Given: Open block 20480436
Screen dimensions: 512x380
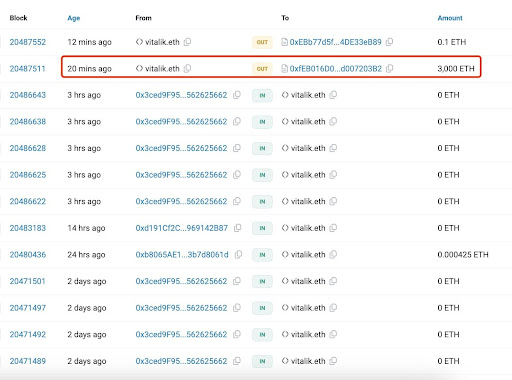Looking at the screenshot, I should (x=28, y=255).
